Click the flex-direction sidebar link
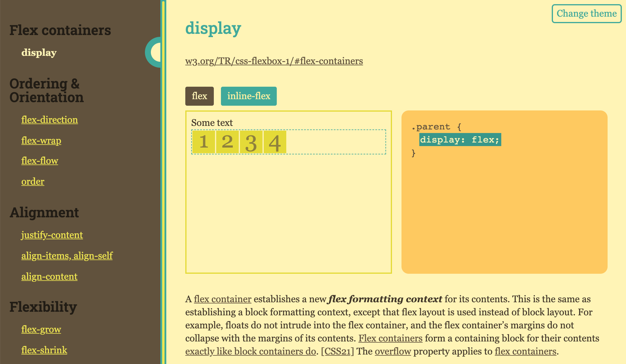Image resolution: width=626 pixels, height=364 pixels. 49,120
